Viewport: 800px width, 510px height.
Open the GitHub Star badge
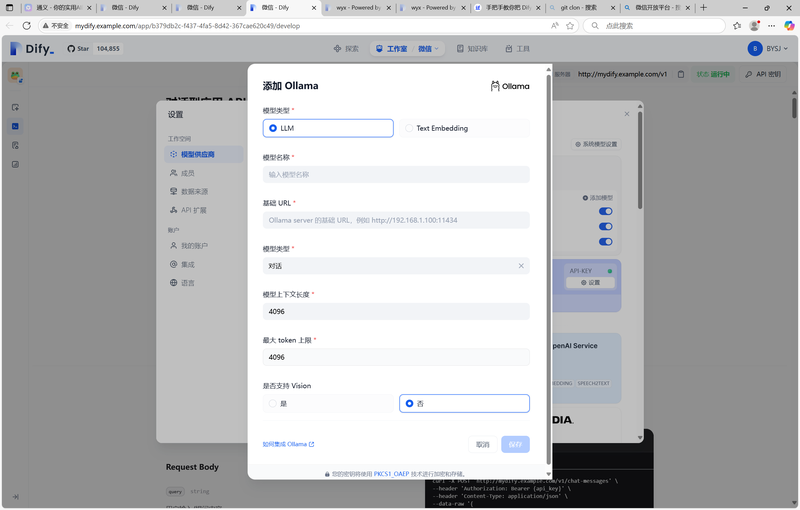[94, 48]
